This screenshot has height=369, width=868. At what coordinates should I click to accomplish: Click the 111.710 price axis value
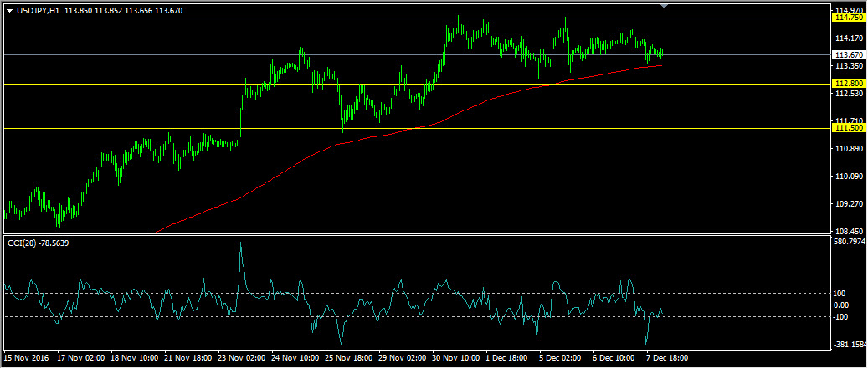pyautogui.click(x=850, y=120)
